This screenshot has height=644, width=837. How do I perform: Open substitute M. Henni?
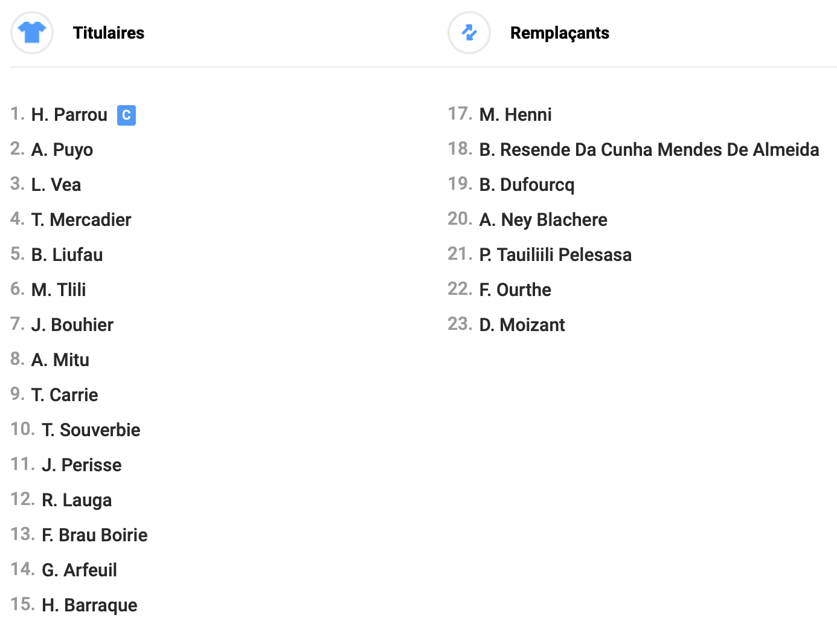click(515, 115)
